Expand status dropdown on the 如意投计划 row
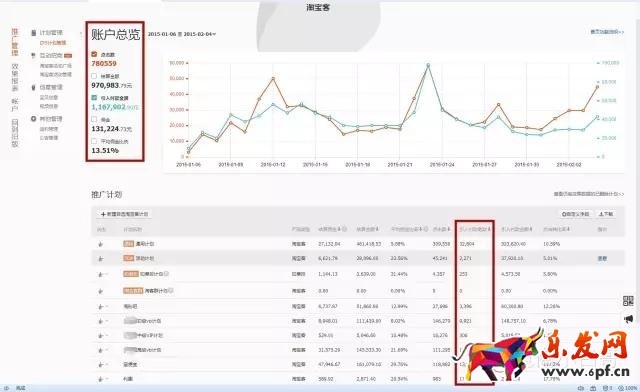Viewport: 640px width, 392px height. point(107,274)
